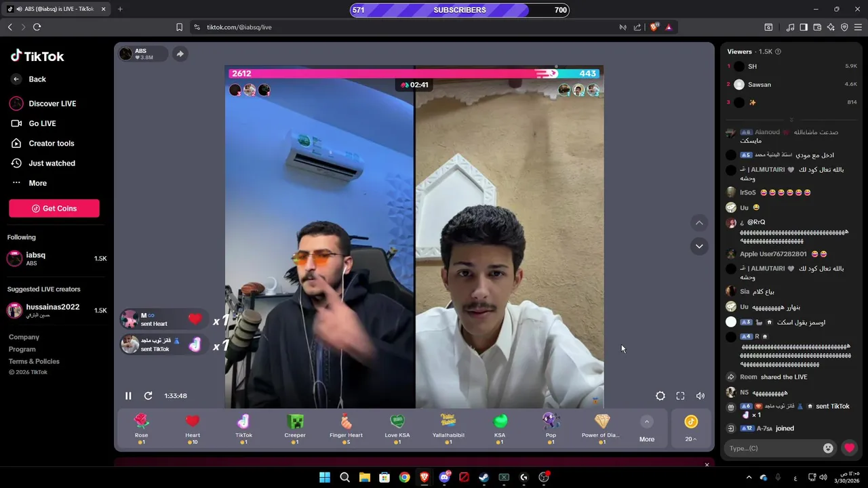Close the bottom banner
This screenshot has width=868, height=488.
pyautogui.click(x=707, y=465)
